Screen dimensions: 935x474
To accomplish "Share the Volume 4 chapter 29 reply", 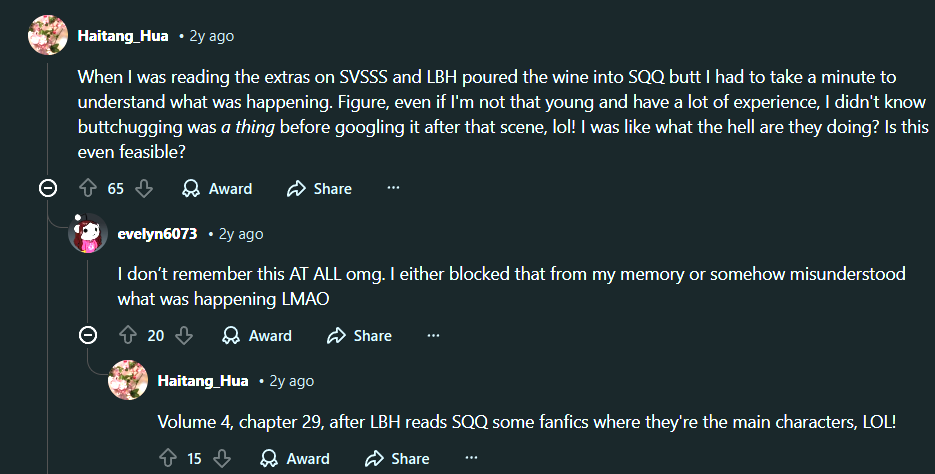I will 397,458.
